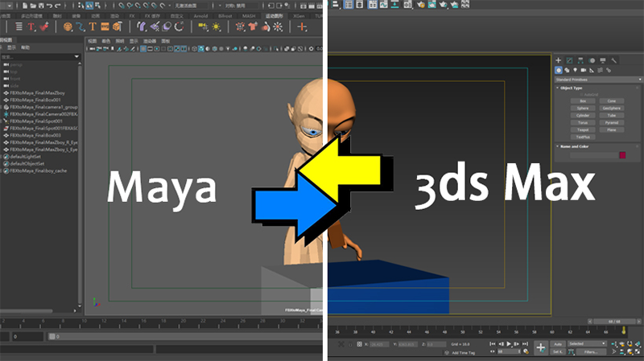The height and width of the screenshot is (361, 644).
Task: Toggle the Auto key mode button
Action: point(557,343)
